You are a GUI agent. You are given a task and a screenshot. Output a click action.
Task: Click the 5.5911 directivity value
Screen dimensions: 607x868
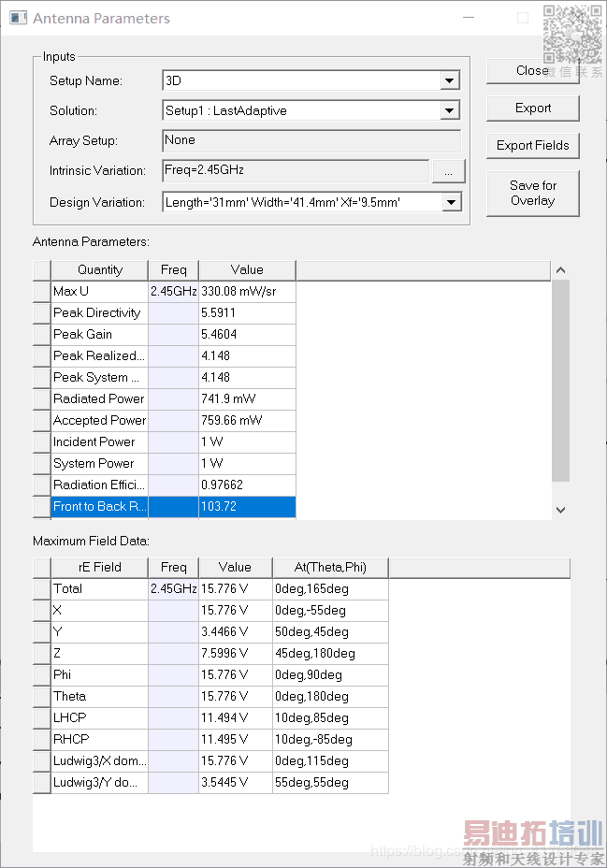pyautogui.click(x=247, y=312)
